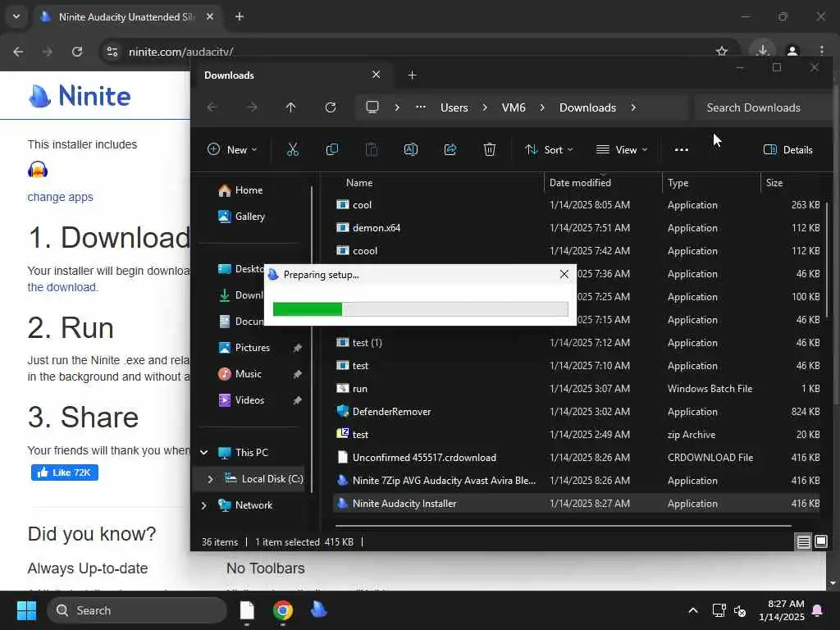Click the Cut scissors icon in Explorer toolbar
The width and height of the screenshot is (840, 630).
coord(293,150)
